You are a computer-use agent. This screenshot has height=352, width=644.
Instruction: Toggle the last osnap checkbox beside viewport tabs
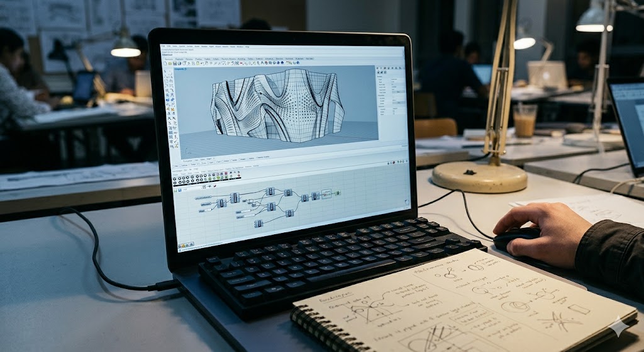257,157
